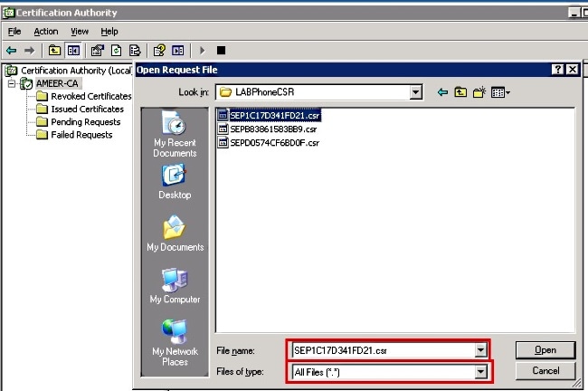The height and width of the screenshot is (391, 588).
Task: Click the Export List toolbar icon
Action: [x=135, y=51]
